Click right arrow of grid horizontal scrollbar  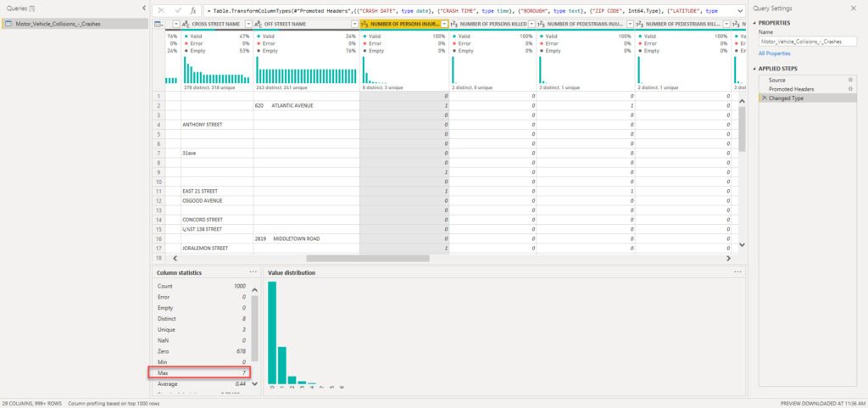coord(728,258)
